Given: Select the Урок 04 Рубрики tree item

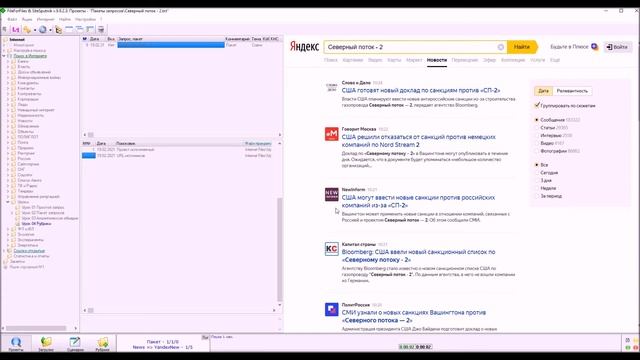Looking at the screenshot, I should tap(36, 224).
